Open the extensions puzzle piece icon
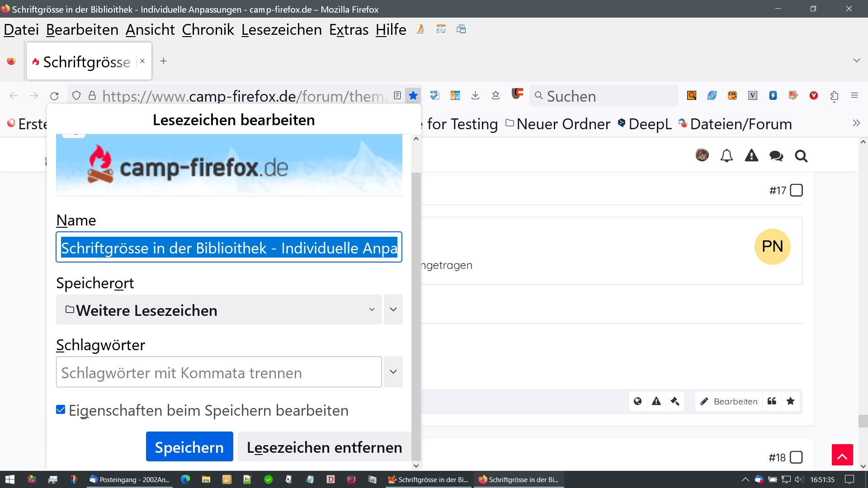Screen dimensions: 868x488 tap(834, 95)
